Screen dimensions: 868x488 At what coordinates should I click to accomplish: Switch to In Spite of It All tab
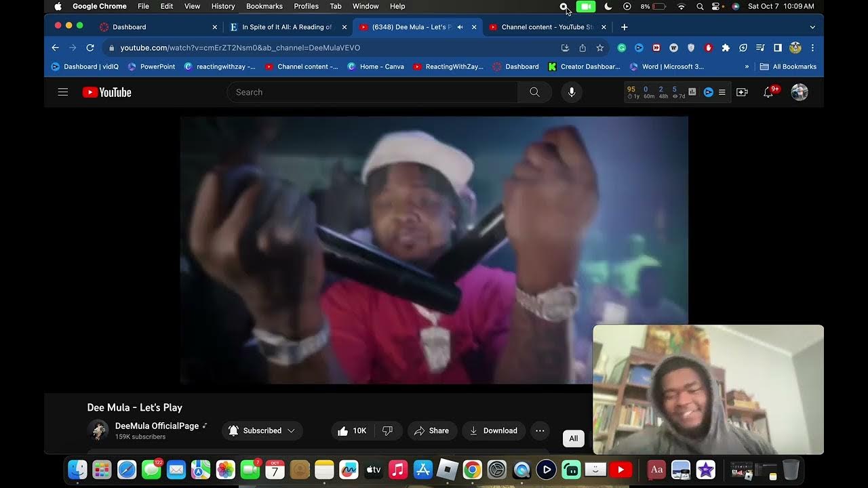click(288, 27)
